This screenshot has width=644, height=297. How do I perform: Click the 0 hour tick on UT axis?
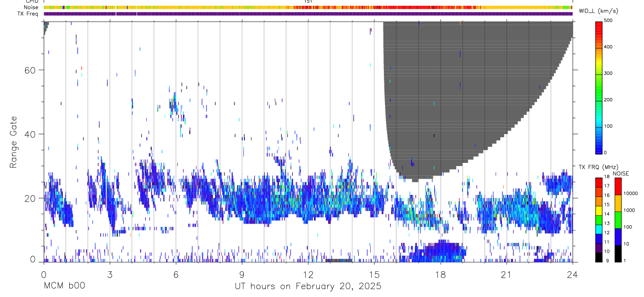click(44, 274)
